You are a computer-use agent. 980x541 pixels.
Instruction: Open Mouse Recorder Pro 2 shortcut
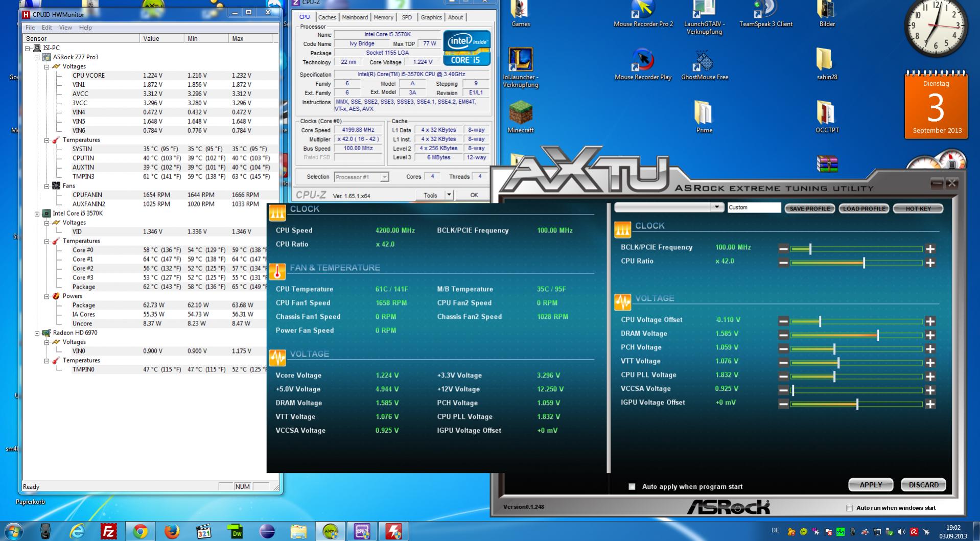643,14
